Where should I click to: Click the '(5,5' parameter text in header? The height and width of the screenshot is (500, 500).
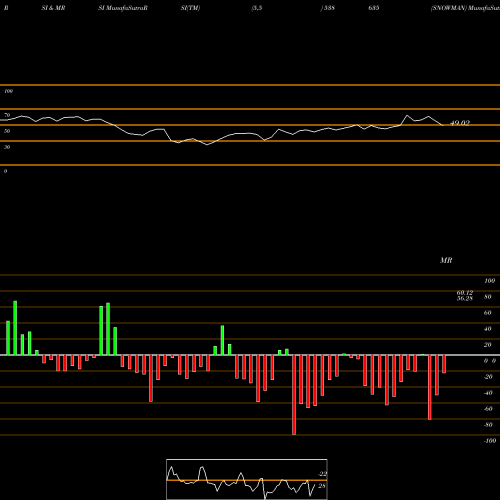pyautogui.click(x=257, y=8)
